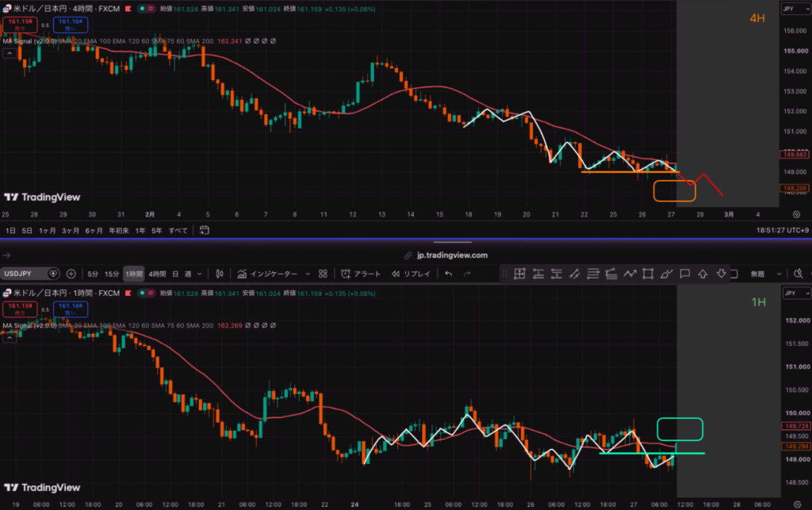Click the undo arrow icon

[x=449, y=274]
